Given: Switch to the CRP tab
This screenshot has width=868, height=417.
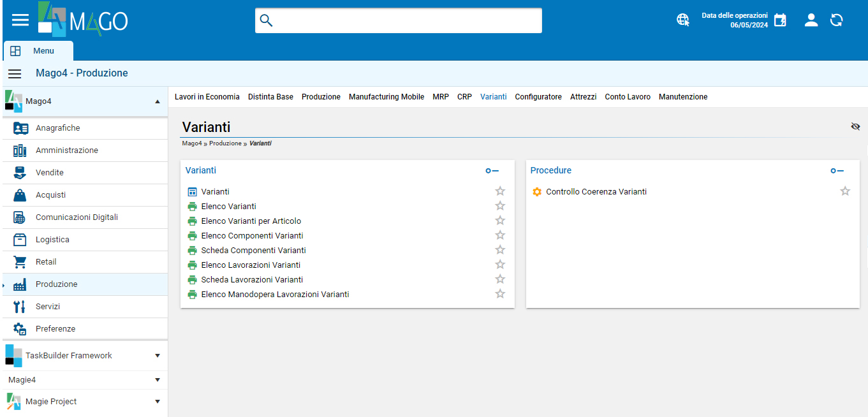Looking at the screenshot, I should [464, 97].
